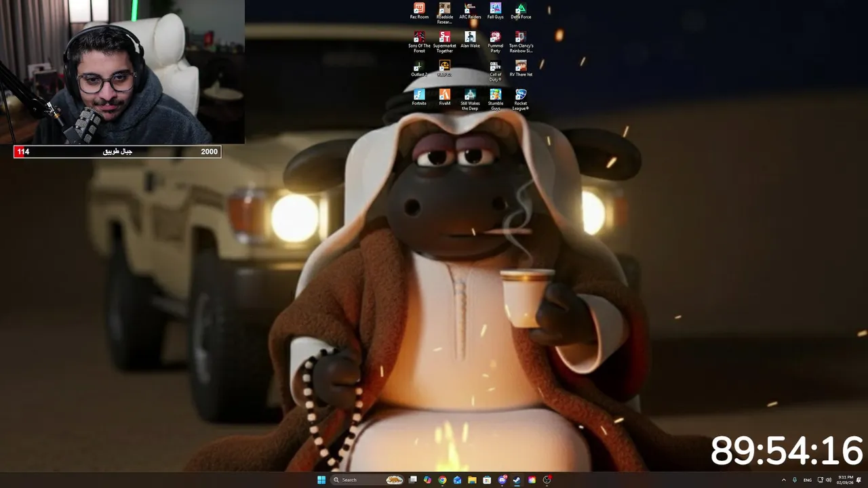The image size is (868, 488).
Task: Select the Sons Of The Forest icon
Action: 419,42
